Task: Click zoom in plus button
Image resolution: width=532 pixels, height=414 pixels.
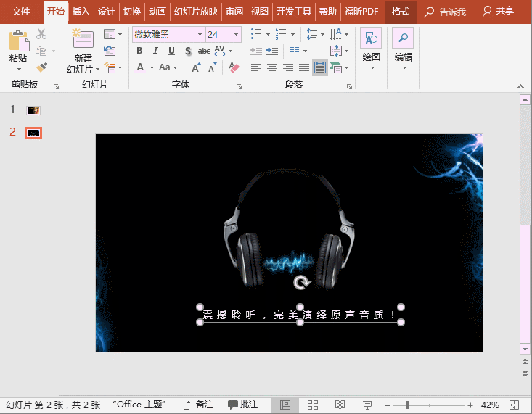Action: pyautogui.click(x=470, y=405)
